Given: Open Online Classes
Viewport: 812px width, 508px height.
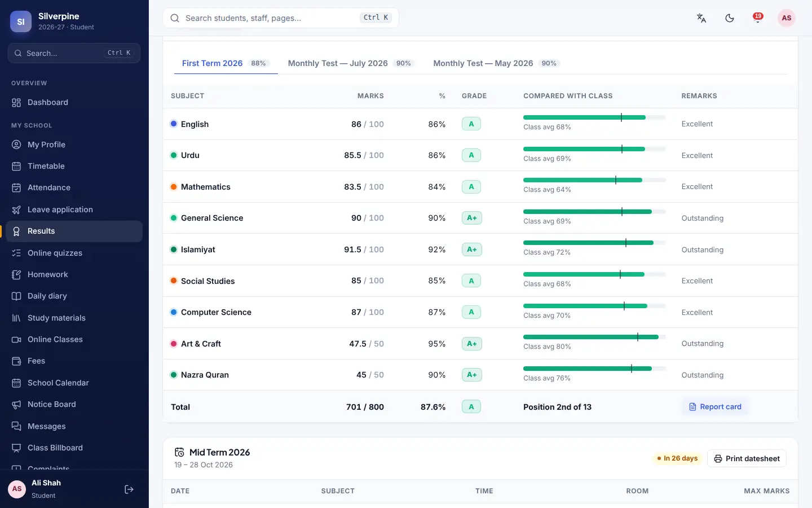Looking at the screenshot, I should pos(74,339).
